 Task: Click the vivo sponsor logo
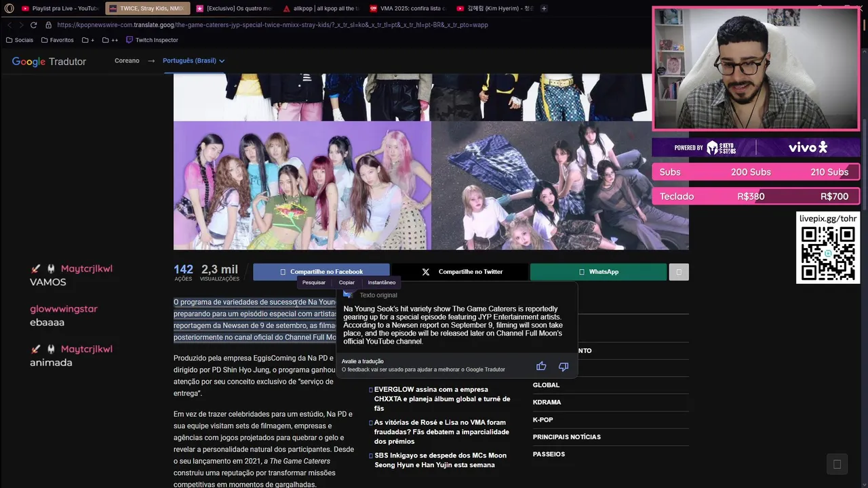pyautogui.click(x=808, y=147)
